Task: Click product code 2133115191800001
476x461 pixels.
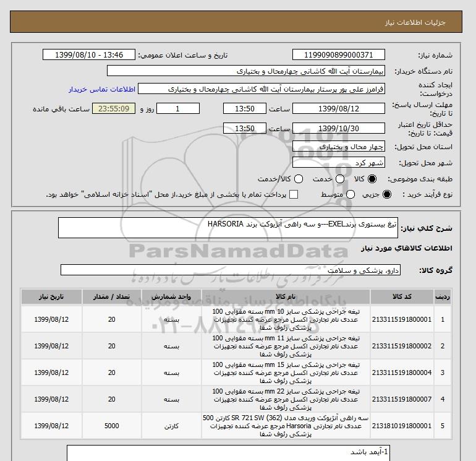Action: 402,319
